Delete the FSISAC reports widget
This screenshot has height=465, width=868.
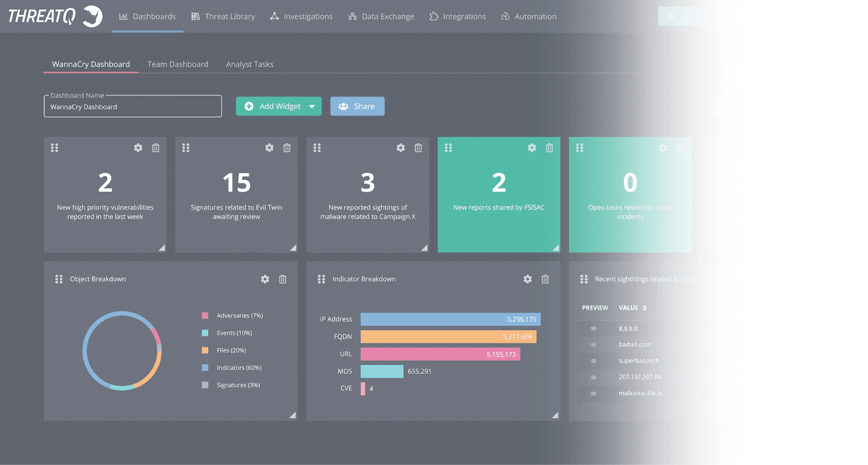[550, 148]
